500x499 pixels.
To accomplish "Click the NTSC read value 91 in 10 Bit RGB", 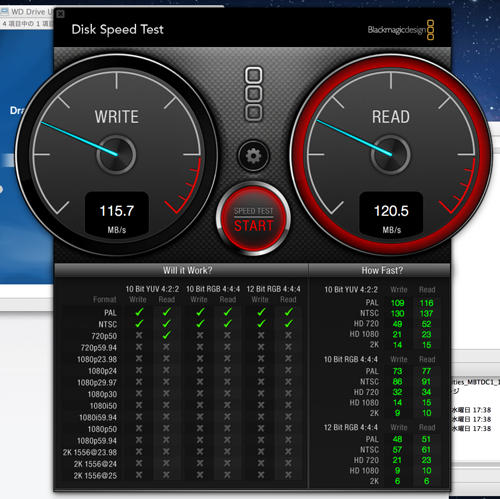I will (426, 381).
